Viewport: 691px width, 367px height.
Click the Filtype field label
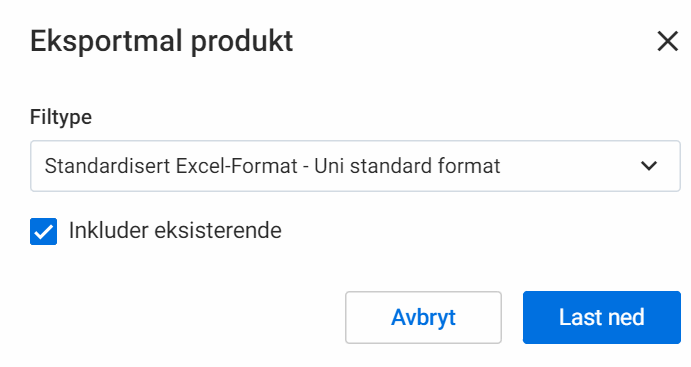click(61, 118)
